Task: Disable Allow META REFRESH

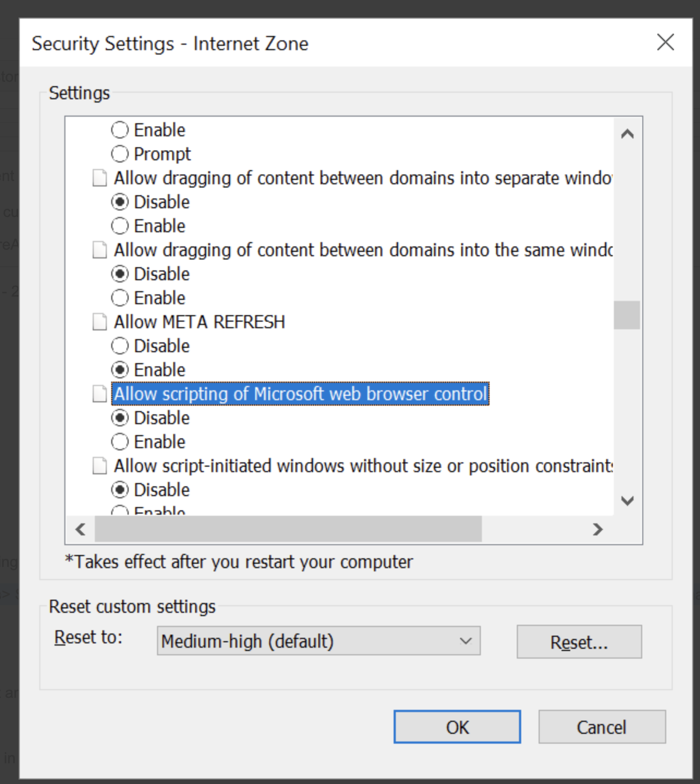Action: click(120, 346)
